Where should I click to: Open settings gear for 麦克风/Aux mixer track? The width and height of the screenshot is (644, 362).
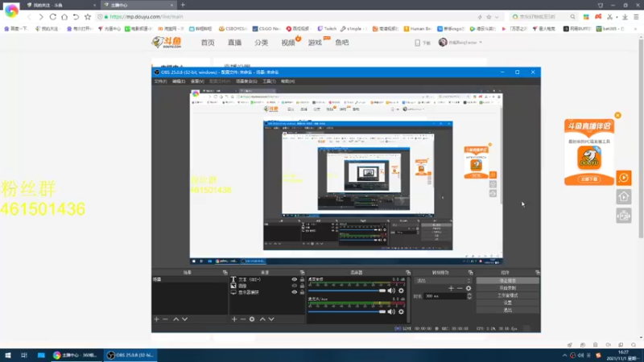point(401,311)
